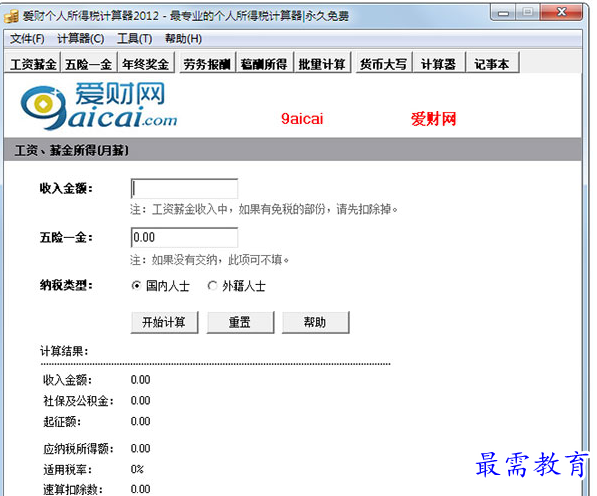Open the 帮助(H) menu
Image resolution: width=597 pixels, height=496 pixels.
click(x=183, y=38)
